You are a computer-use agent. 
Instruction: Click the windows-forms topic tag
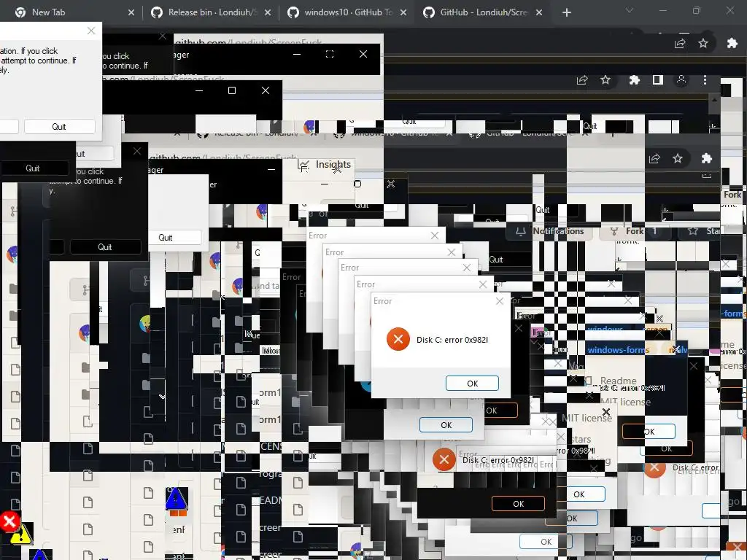pyautogui.click(x=618, y=350)
